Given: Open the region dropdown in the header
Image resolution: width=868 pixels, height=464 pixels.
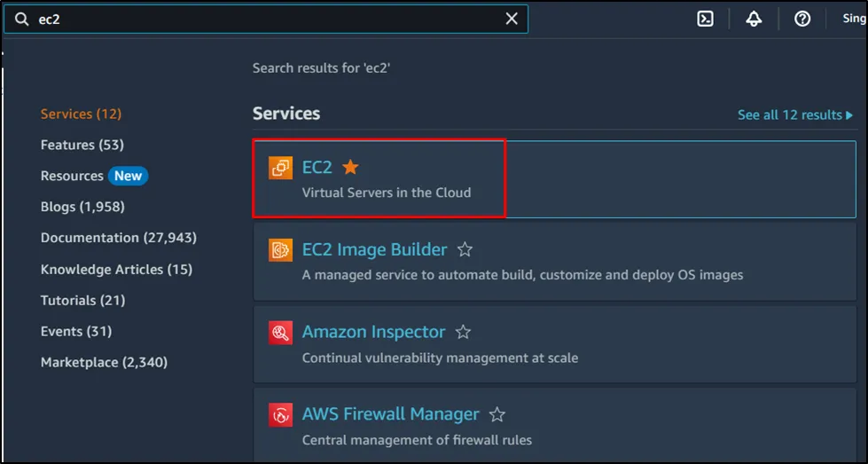Looking at the screenshot, I should click(x=854, y=19).
